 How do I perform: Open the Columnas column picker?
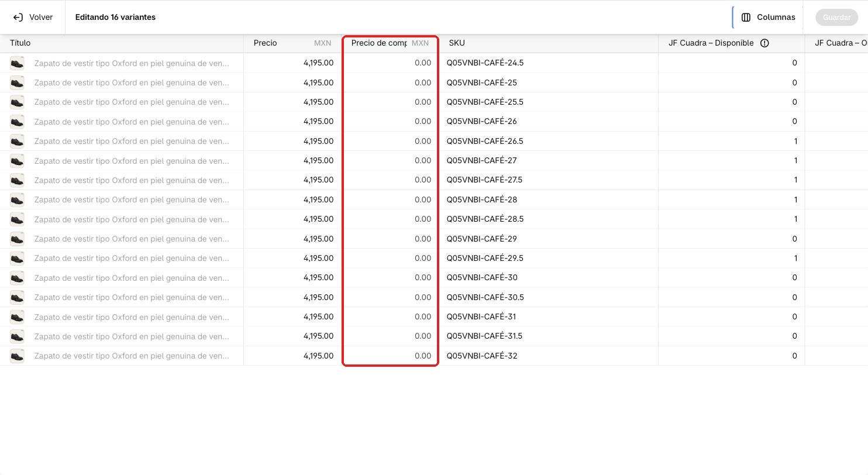click(x=768, y=18)
